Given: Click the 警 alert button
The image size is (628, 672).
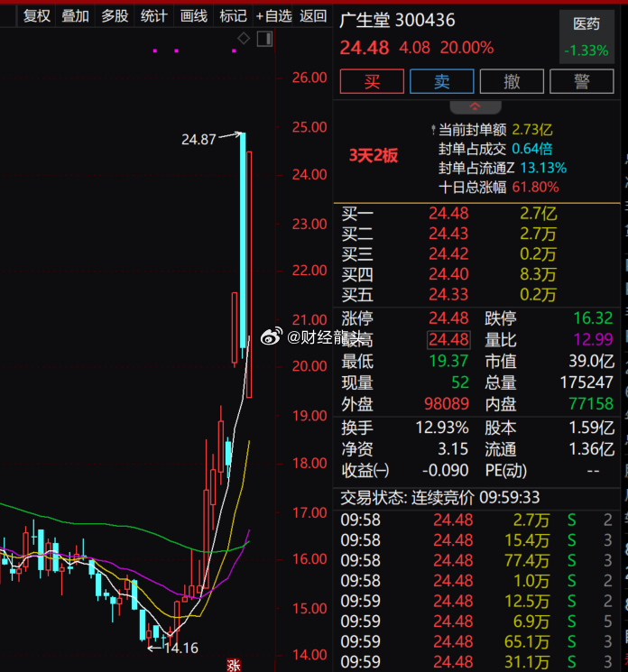Looking at the screenshot, I should coord(581,81).
